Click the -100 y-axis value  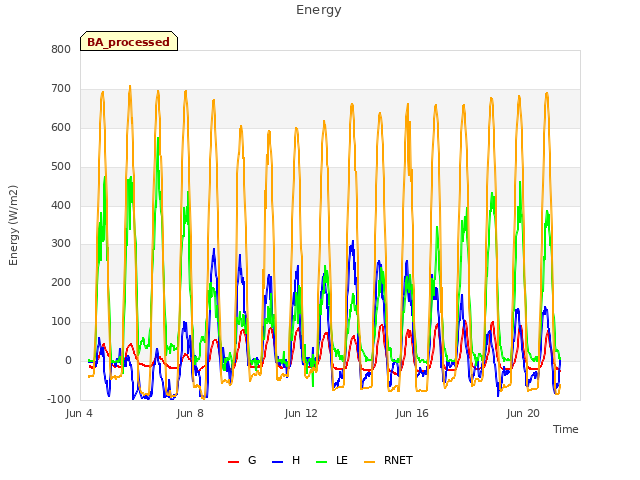[59, 400]
